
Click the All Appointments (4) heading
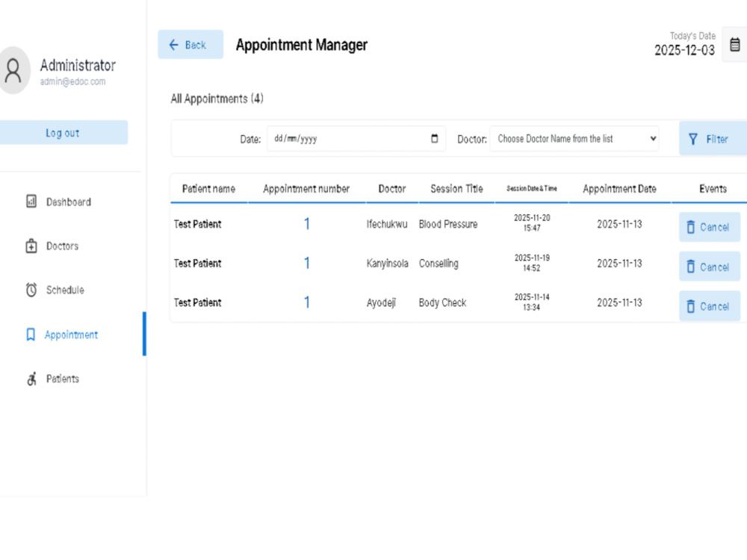point(217,99)
